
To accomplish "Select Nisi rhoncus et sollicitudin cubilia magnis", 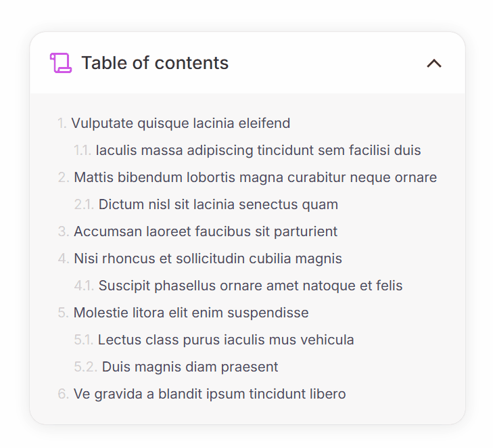I will coord(208,259).
